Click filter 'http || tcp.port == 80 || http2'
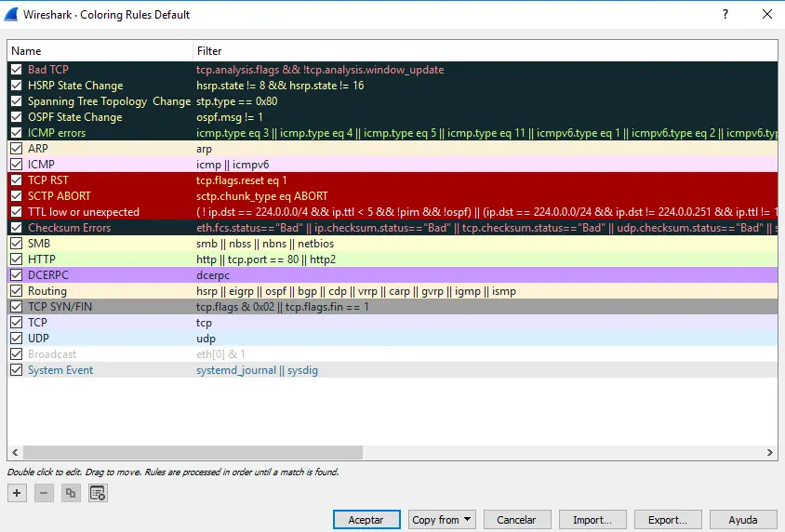Image resolution: width=785 pixels, height=532 pixels. tap(266, 259)
